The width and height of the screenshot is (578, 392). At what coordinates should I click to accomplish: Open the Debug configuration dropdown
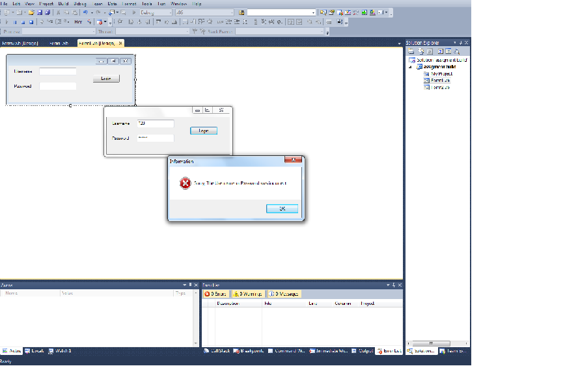(x=171, y=12)
